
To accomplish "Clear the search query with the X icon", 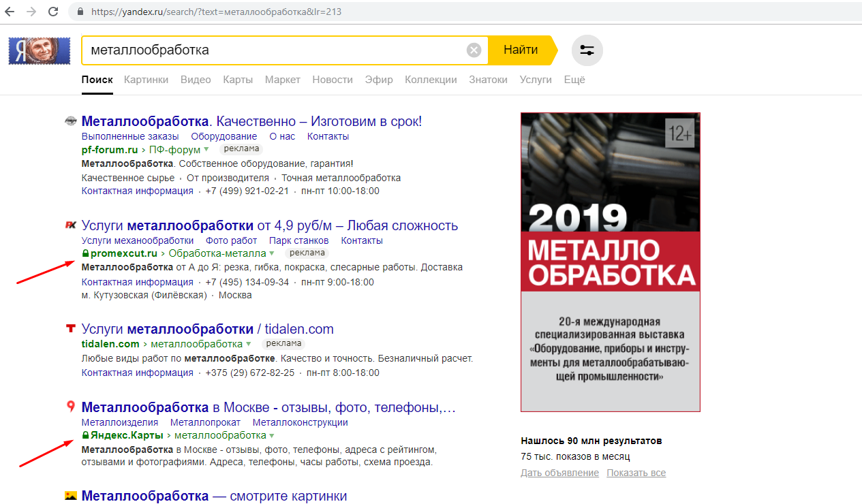I will 474,50.
